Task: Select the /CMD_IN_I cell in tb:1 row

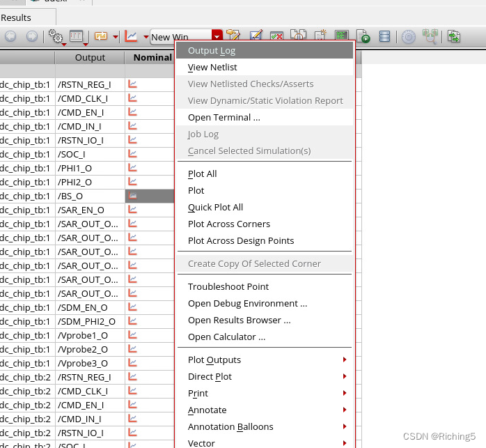Action: coord(90,126)
